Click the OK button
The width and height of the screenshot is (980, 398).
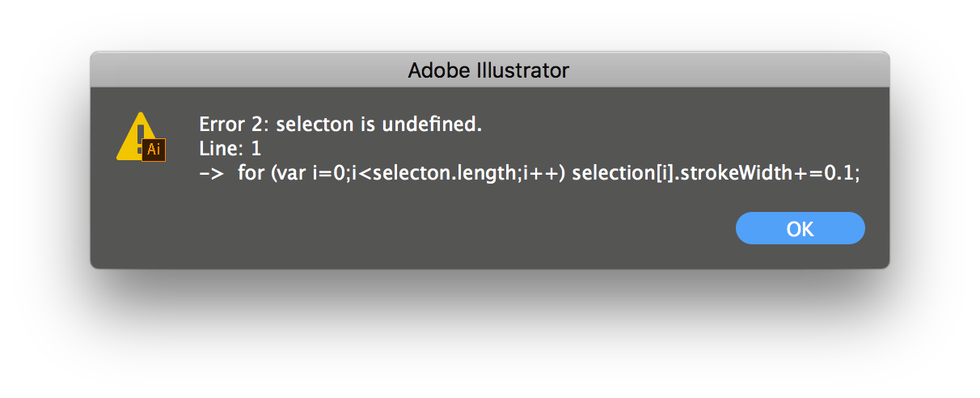[800, 229]
